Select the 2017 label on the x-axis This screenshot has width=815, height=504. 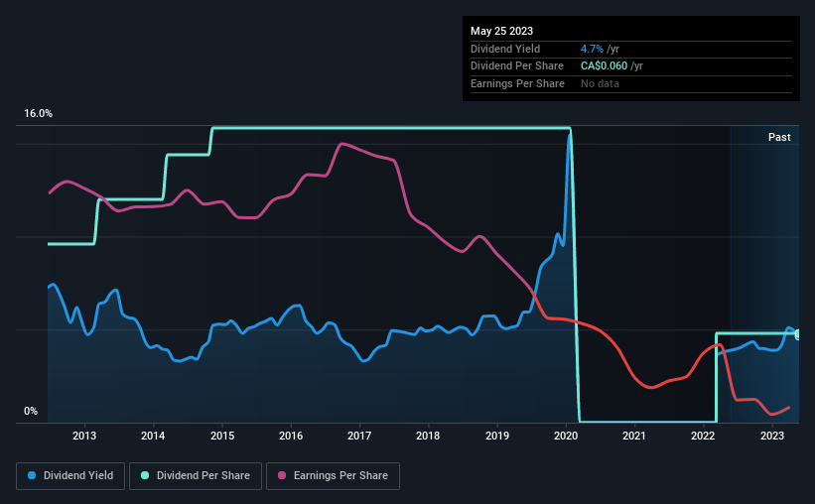click(359, 436)
